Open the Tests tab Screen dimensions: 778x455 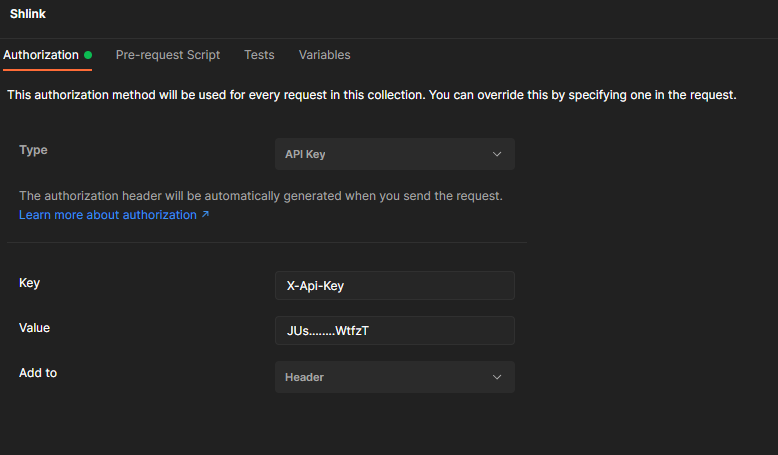pos(259,55)
